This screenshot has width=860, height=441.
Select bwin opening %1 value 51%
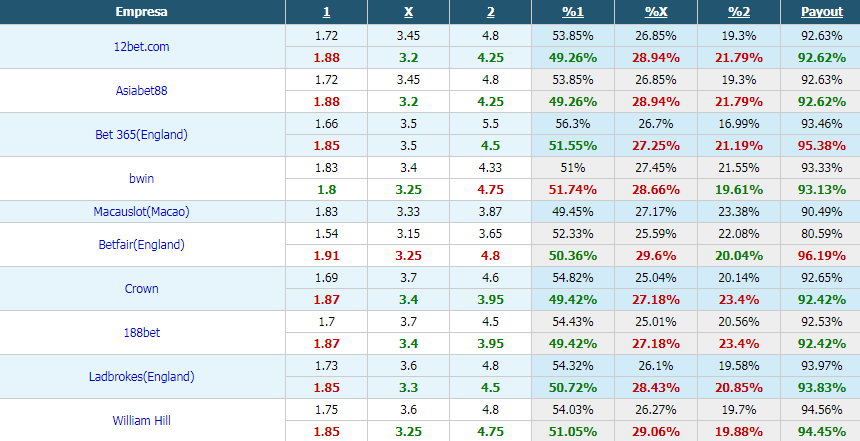point(573,168)
